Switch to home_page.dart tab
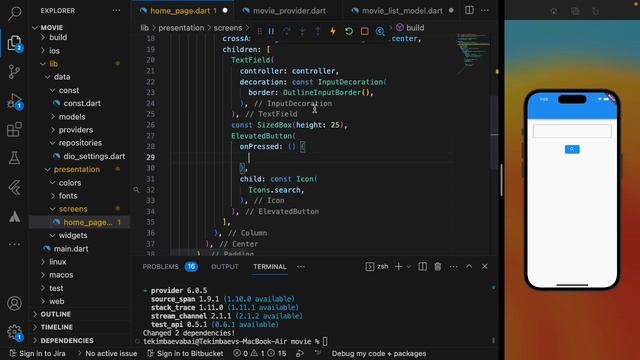This screenshot has height=360, width=640. click(183, 11)
